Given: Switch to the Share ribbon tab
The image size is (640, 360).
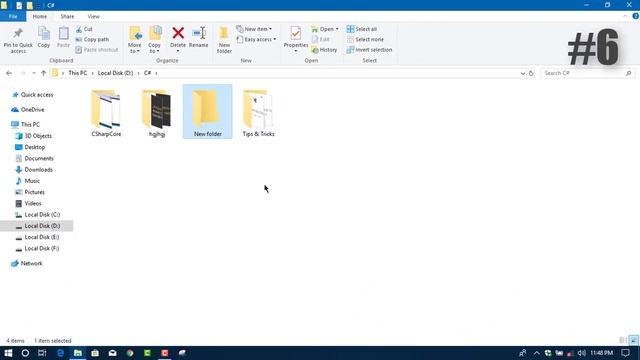Looking at the screenshot, I should click(67, 16).
